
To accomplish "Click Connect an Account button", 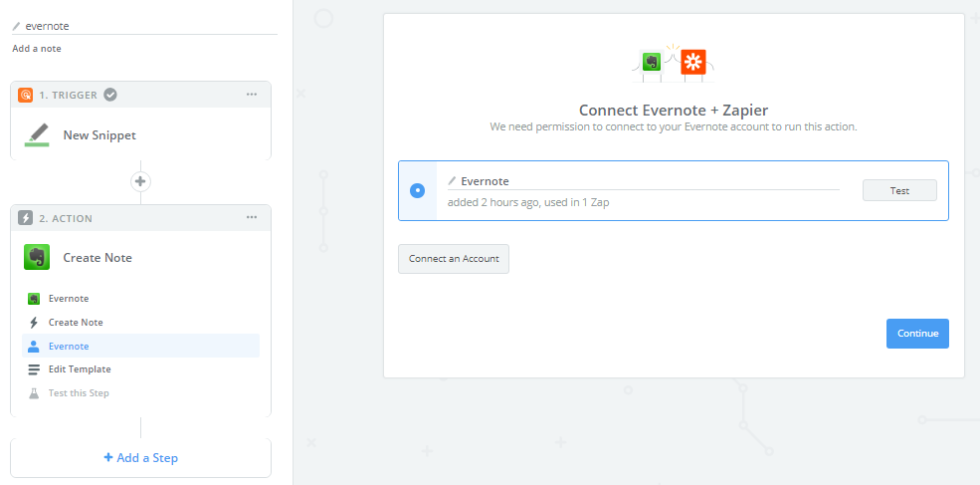I will (454, 259).
